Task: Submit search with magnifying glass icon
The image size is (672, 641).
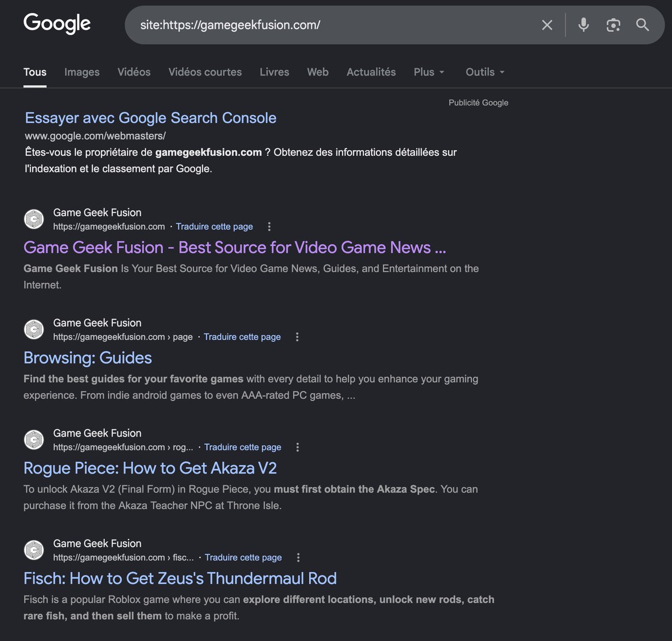Action: tap(643, 25)
